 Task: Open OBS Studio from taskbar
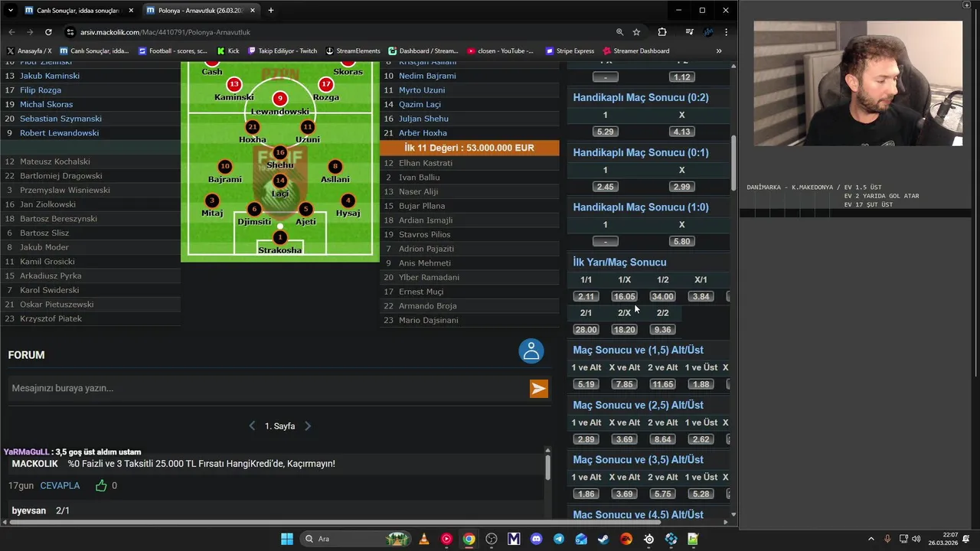click(x=492, y=539)
